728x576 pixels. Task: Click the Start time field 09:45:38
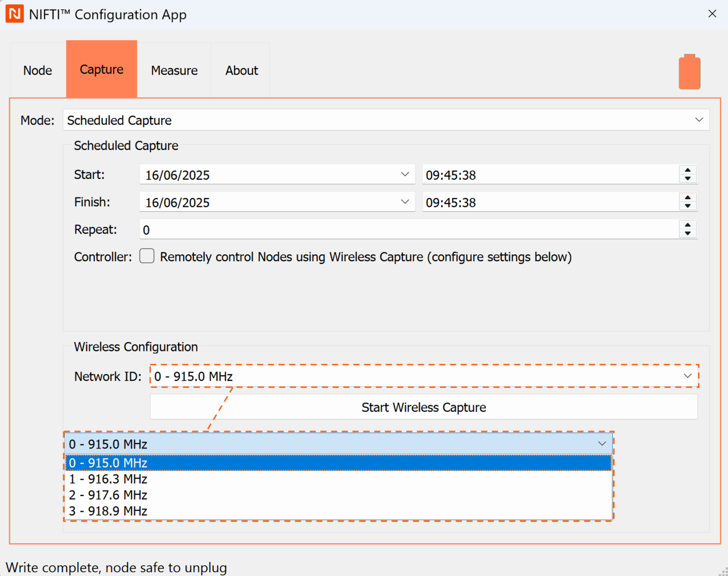click(550, 175)
